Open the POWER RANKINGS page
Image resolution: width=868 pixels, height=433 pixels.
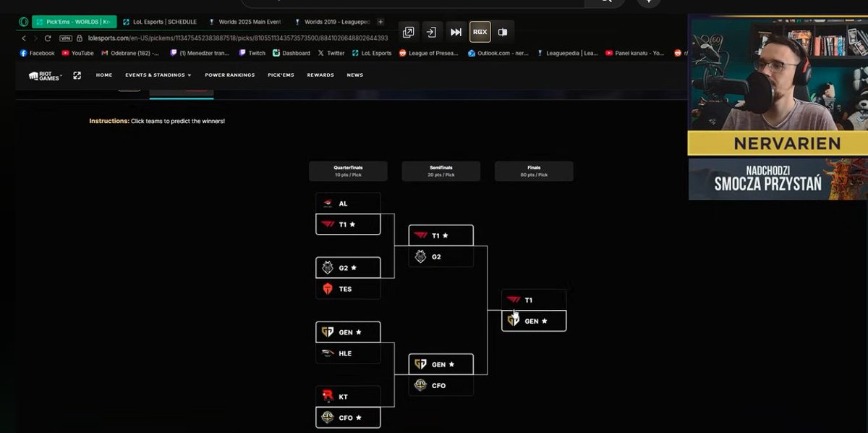point(230,75)
